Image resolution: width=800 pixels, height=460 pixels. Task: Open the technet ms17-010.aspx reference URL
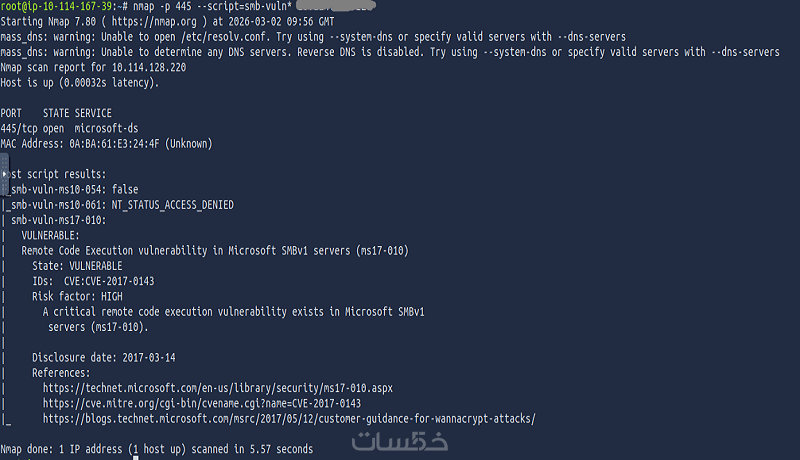tap(218, 388)
